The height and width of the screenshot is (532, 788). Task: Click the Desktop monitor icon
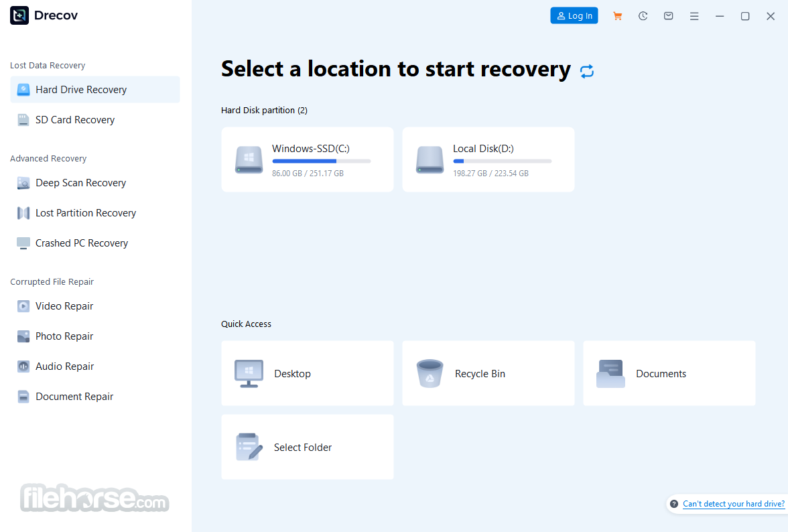tap(249, 373)
